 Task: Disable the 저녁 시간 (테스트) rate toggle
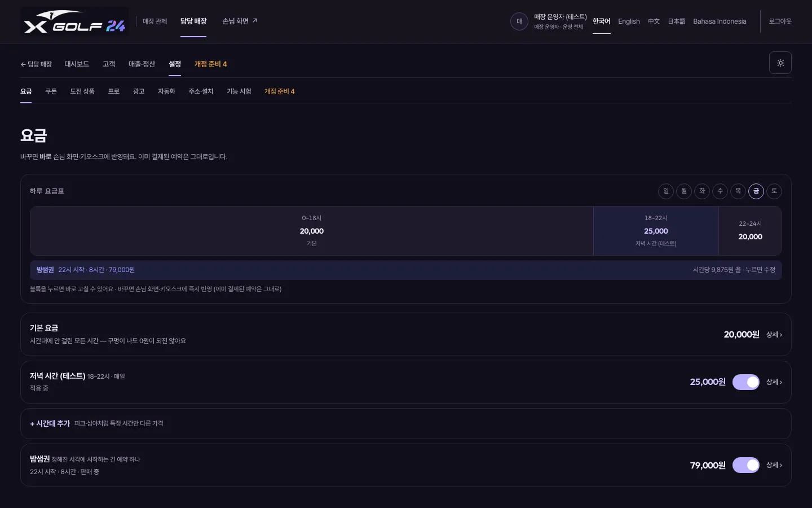746,382
